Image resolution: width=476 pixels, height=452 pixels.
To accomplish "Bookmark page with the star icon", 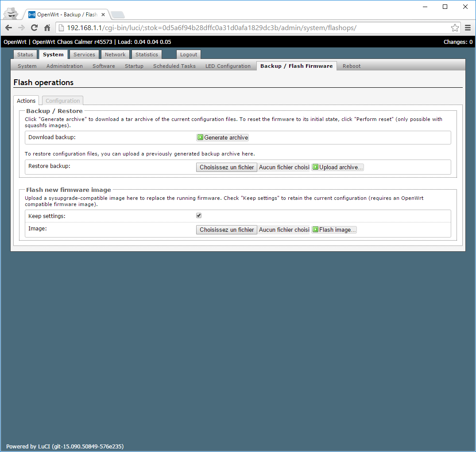I will point(455,28).
